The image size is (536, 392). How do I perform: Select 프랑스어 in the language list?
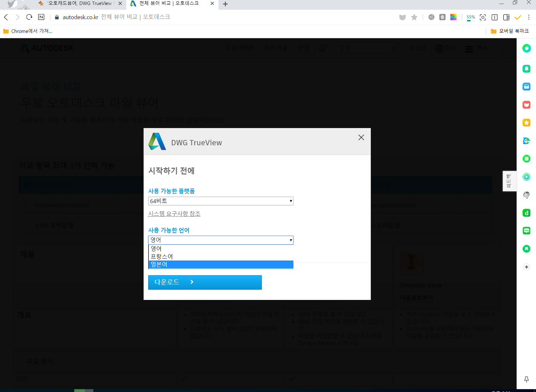(221, 256)
